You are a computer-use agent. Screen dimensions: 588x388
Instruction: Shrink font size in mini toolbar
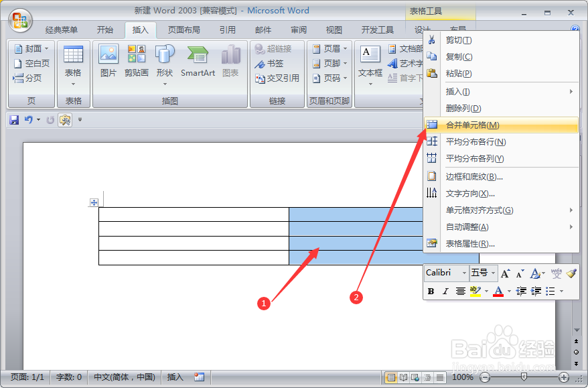coord(520,273)
